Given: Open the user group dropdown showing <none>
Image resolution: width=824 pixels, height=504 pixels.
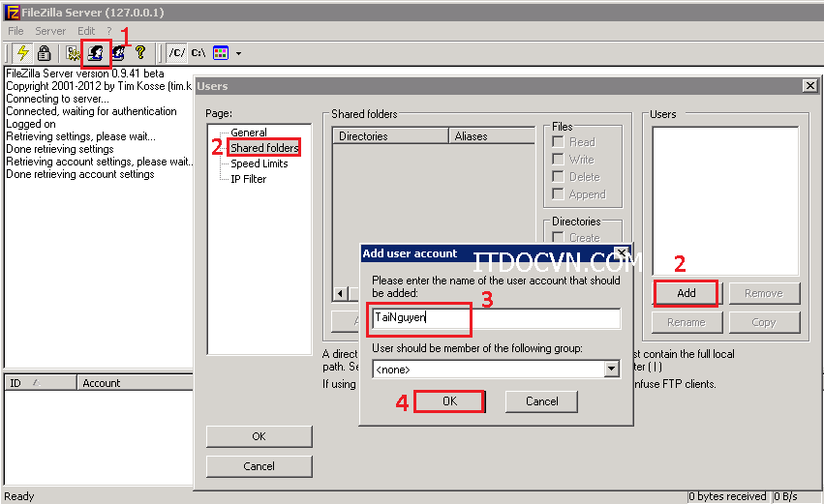Looking at the screenshot, I should tap(495, 369).
